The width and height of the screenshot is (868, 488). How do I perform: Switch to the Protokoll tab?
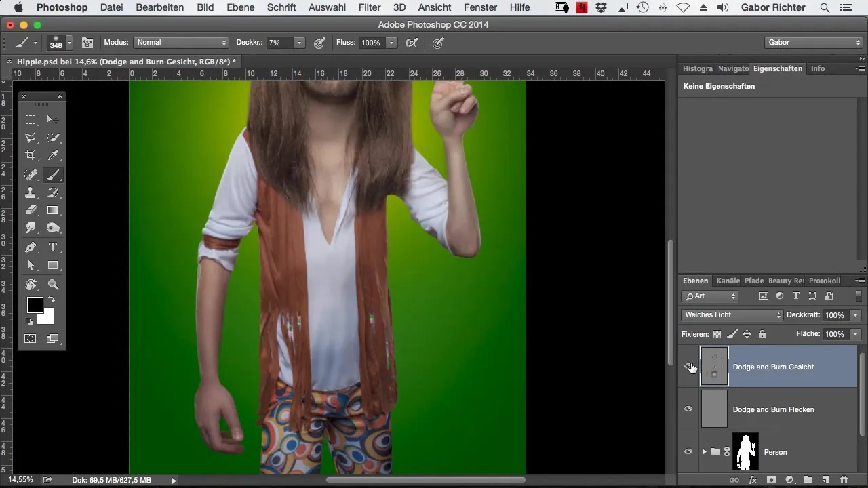(x=825, y=281)
